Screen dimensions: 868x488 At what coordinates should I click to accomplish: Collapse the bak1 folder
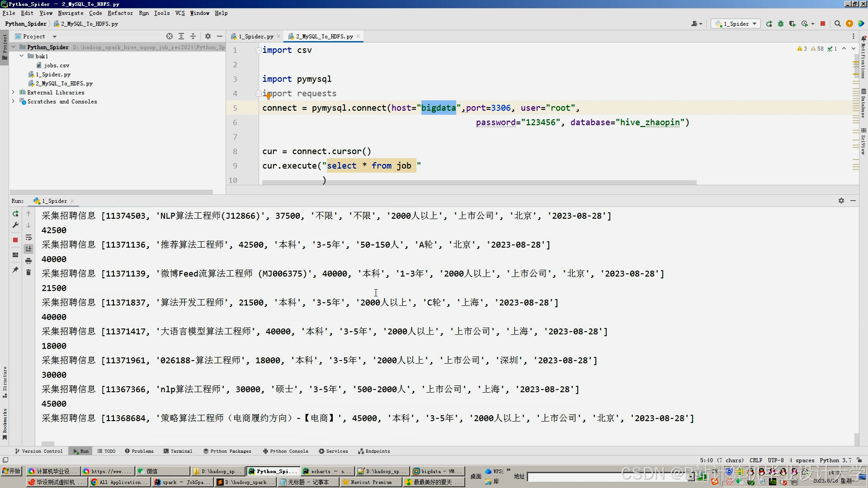pos(21,56)
